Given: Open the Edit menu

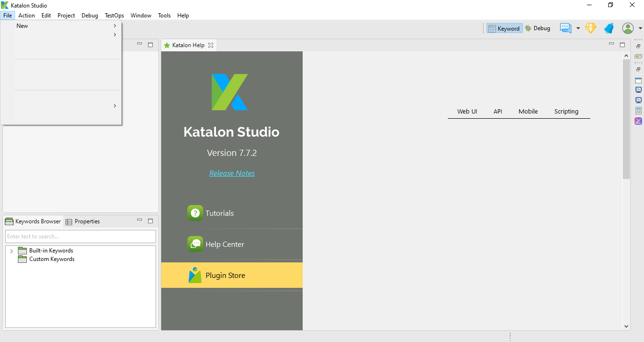Looking at the screenshot, I should (x=46, y=16).
